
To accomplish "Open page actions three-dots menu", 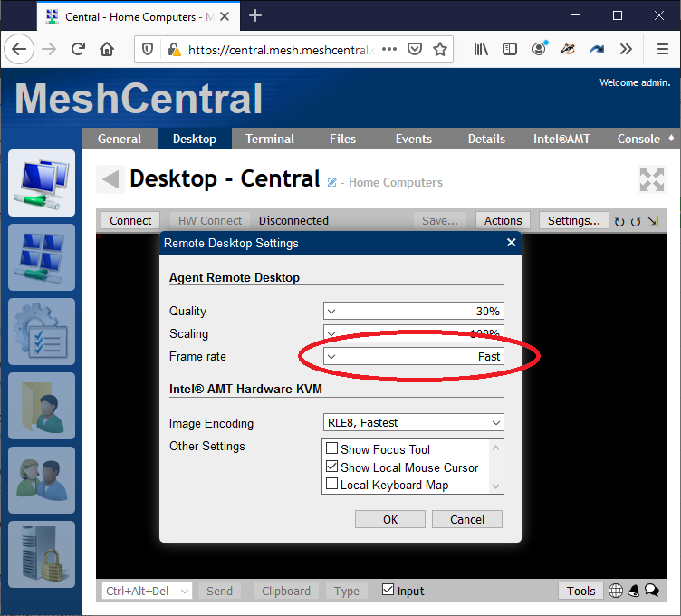I will (389, 49).
